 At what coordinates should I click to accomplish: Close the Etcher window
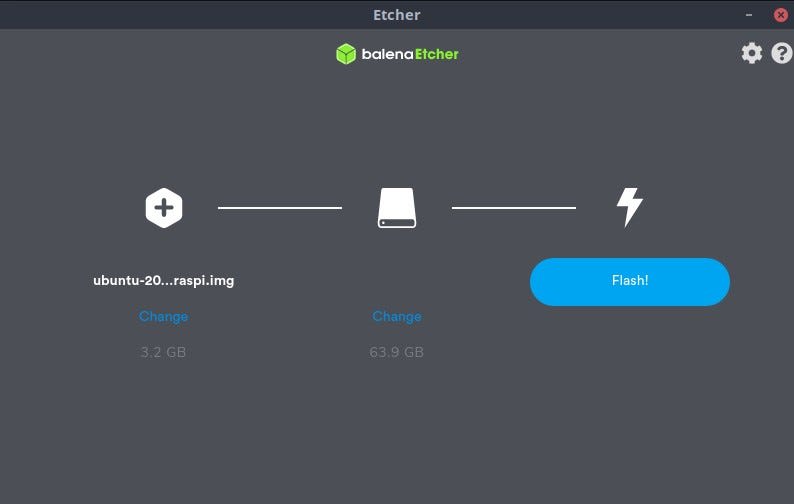pyautogui.click(x=781, y=15)
